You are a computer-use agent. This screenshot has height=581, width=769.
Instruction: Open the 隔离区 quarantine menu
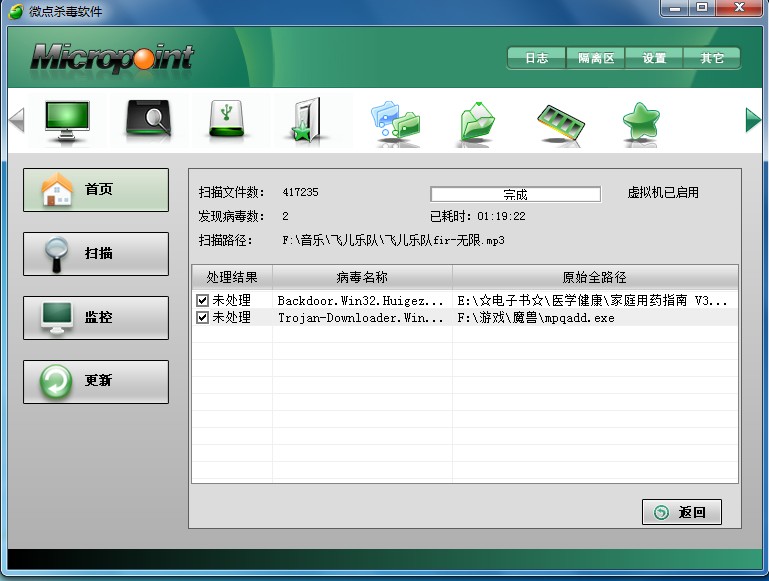click(595, 58)
